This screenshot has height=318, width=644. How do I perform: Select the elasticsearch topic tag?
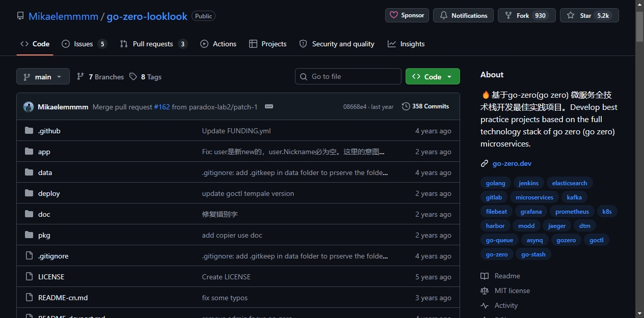[x=570, y=183]
